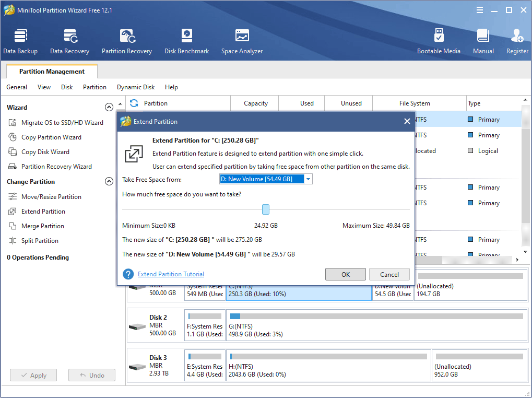
Task: Click the free space slider handle
Action: [x=266, y=209]
